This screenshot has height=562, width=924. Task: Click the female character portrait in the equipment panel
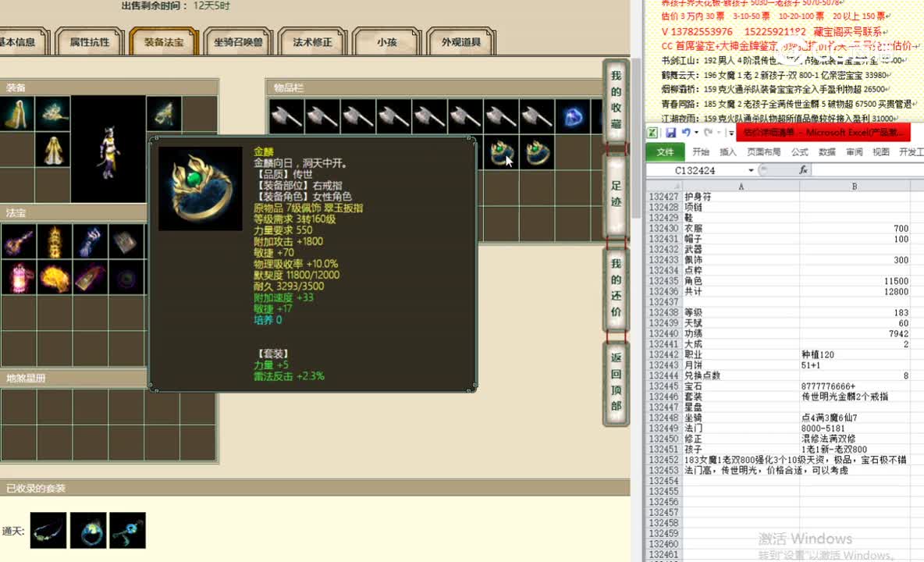108,149
